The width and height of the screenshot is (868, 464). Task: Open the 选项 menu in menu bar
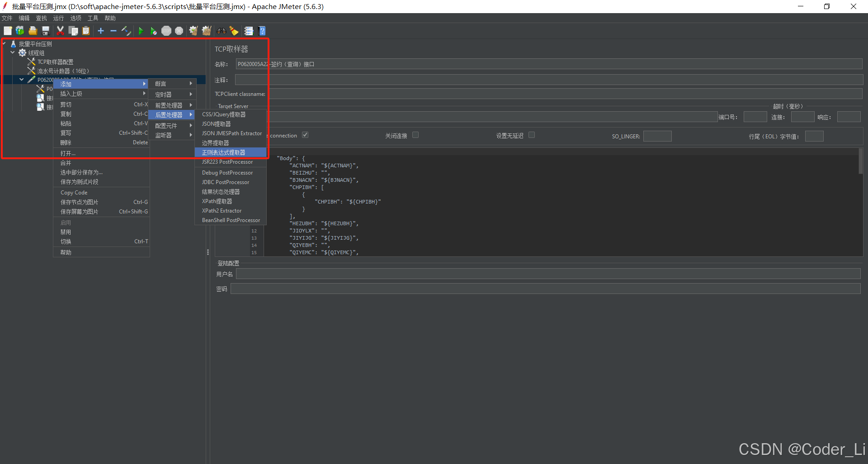coord(75,18)
